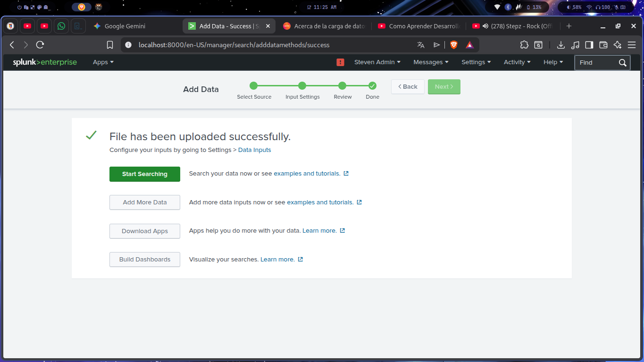The width and height of the screenshot is (644, 362).
Task: Open the Steven Admin user dropdown
Action: coord(377,62)
